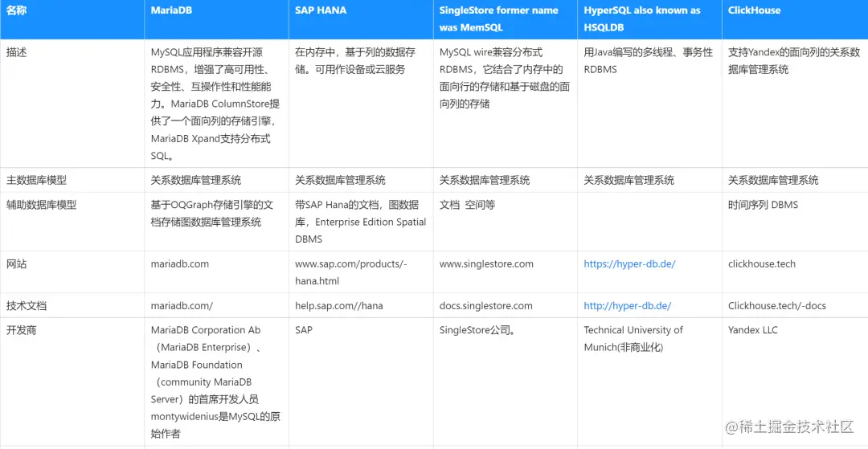The height and width of the screenshot is (449, 868).
Task: Click the 网站 row label
Action: (16, 263)
